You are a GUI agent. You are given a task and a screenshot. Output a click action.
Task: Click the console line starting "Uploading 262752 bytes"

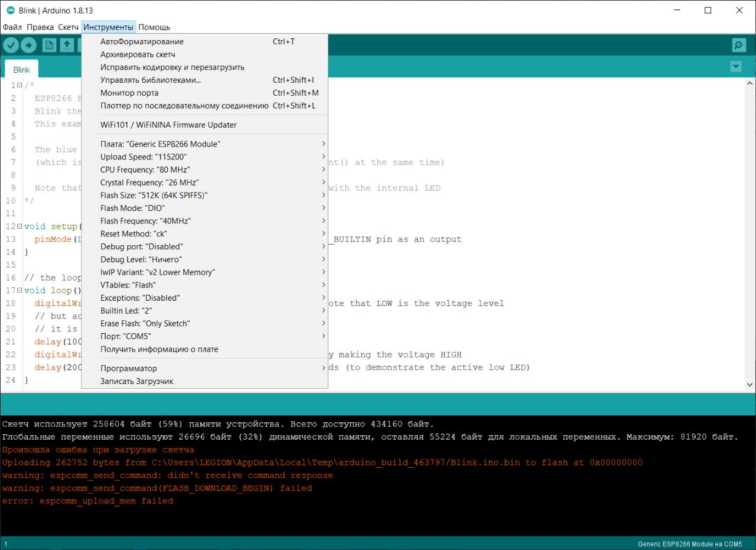click(x=322, y=463)
